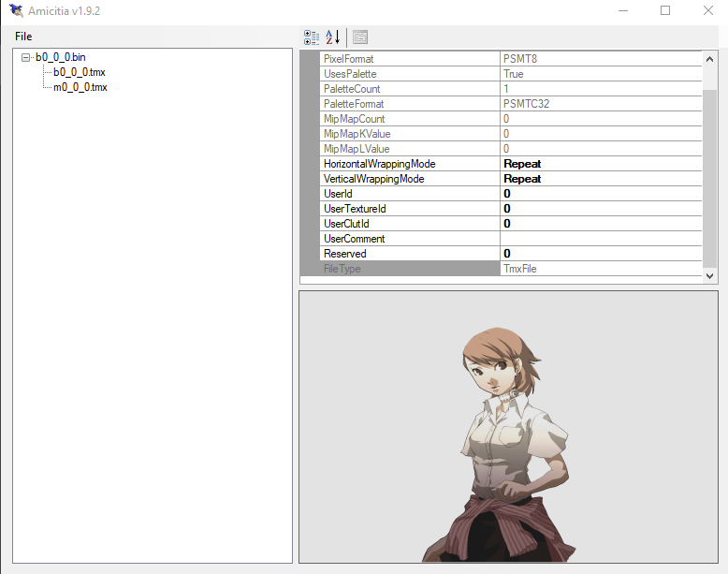Screen dimensions: 728x574
Task: Edit the HorizontalWrappingMode value Repeat
Action: tap(601, 164)
